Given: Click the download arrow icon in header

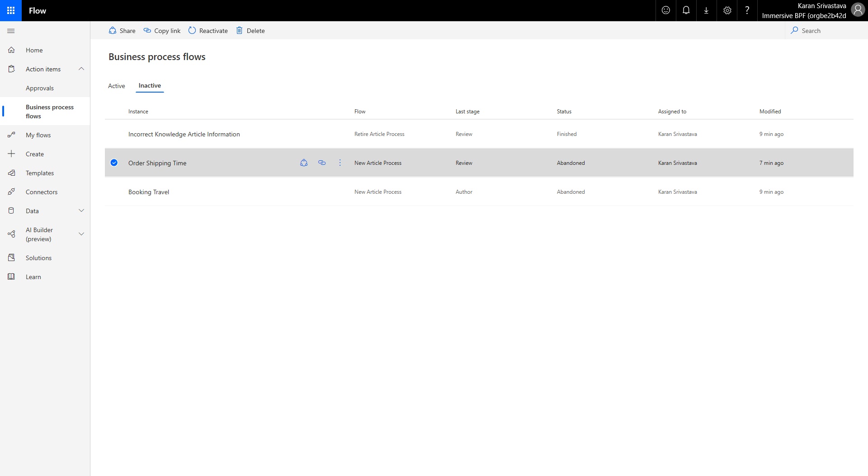Looking at the screenshot, I should 706,10.
